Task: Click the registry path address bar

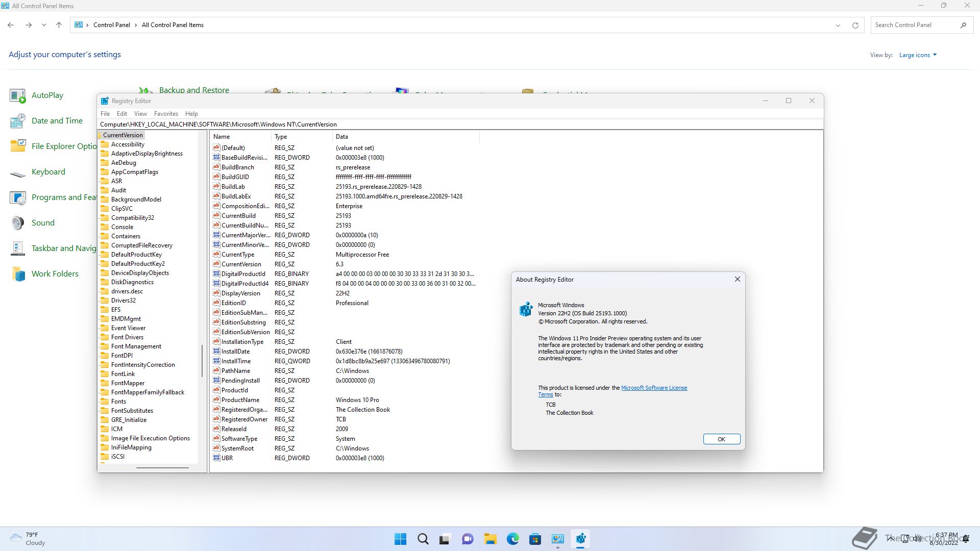Action: [x=460, y=124]
